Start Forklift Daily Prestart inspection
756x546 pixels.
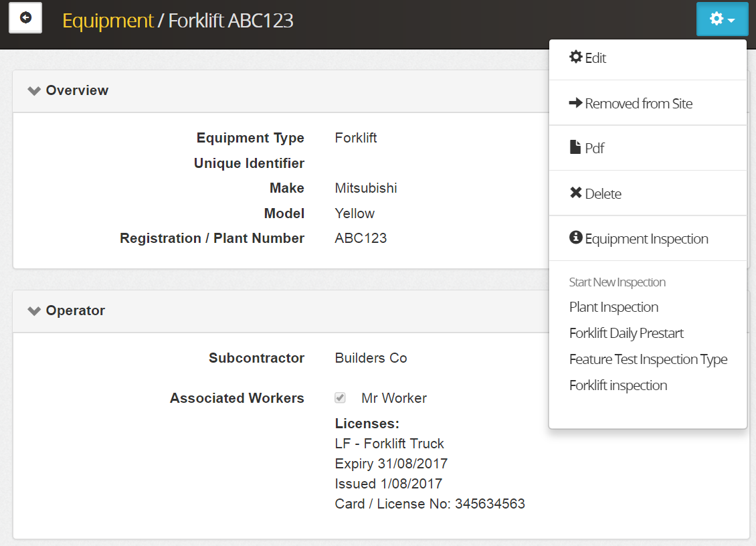click(x=626, y=333)
